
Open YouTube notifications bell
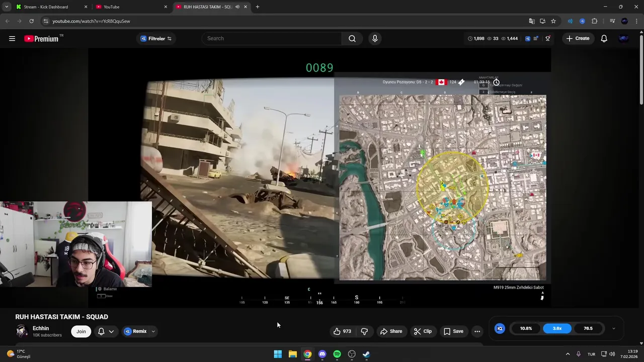[604, 39]
